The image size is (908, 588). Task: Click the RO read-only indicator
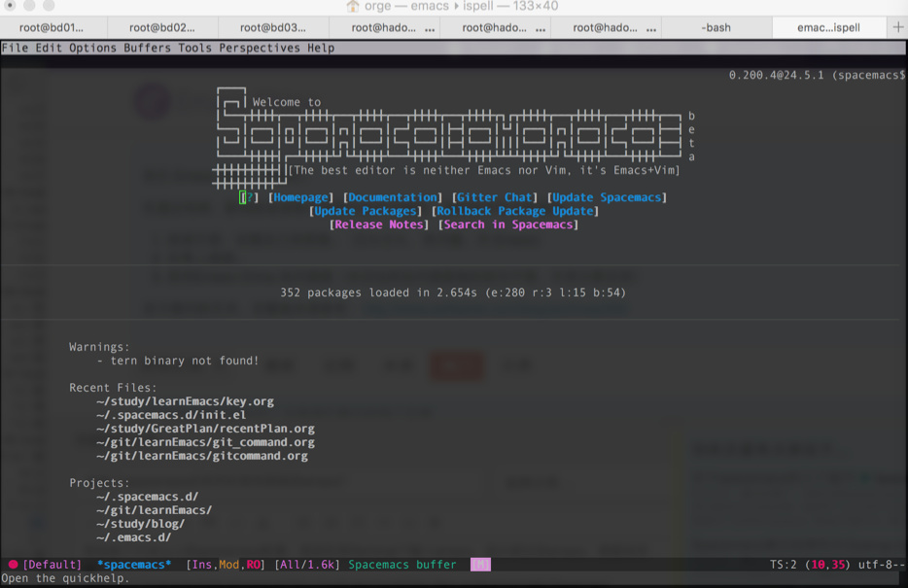tap(253, 565)
